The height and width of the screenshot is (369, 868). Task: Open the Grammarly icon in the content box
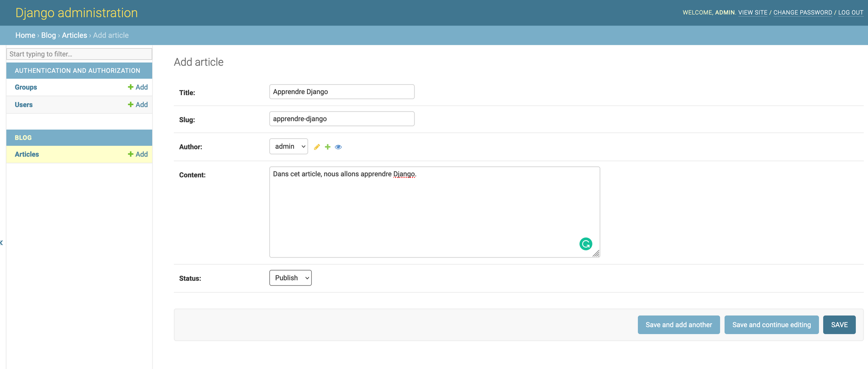point(586,244)
